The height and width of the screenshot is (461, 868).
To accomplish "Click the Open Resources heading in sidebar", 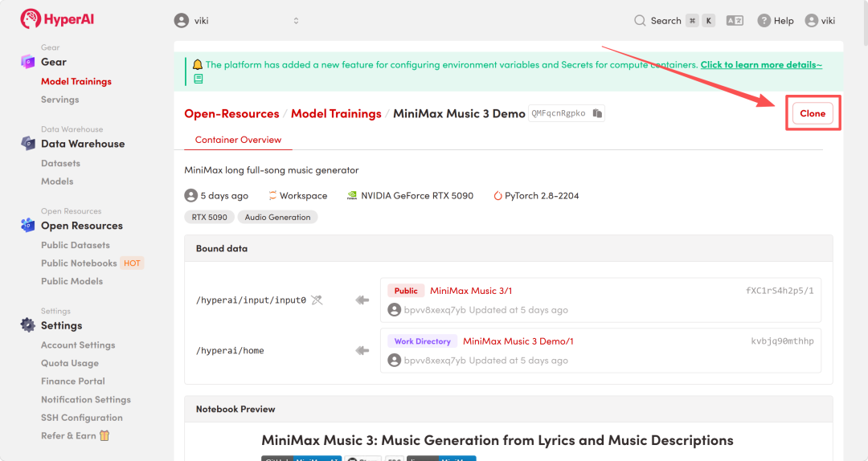I will (82, 225).
